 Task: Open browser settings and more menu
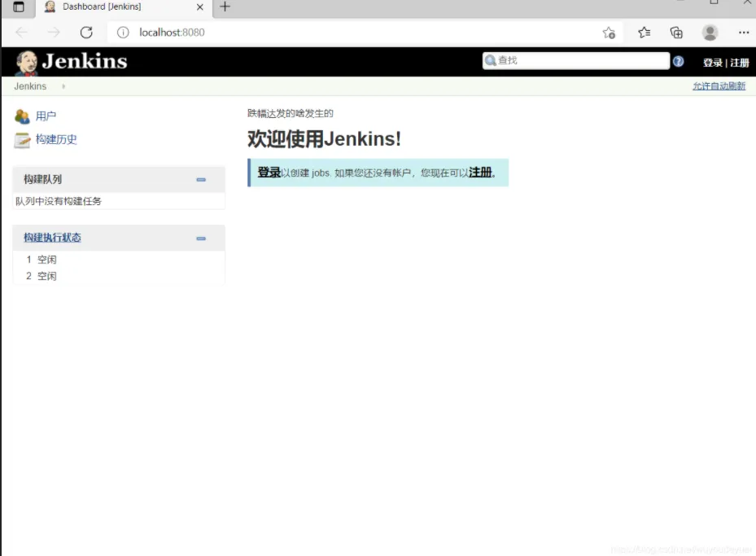(x=744, y=33)
